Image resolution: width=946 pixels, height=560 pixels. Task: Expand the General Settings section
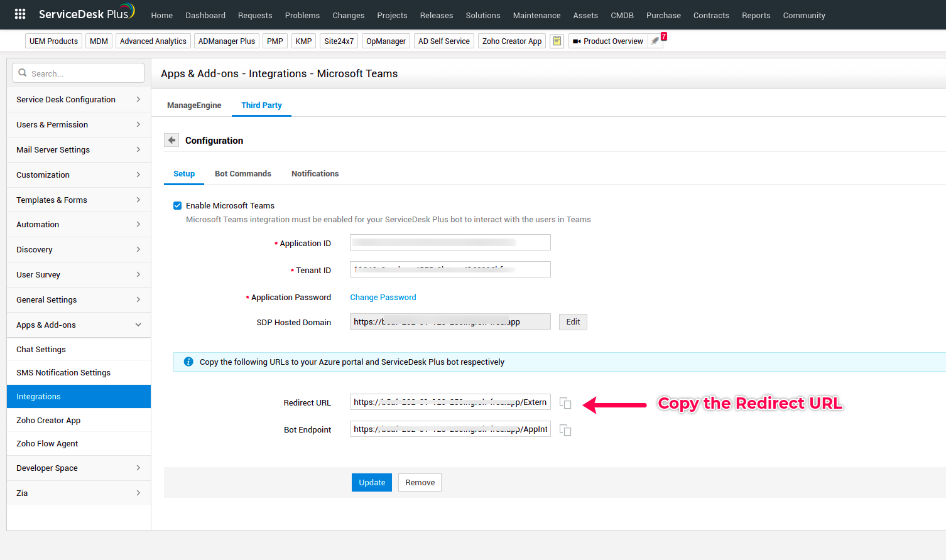point(79,300)
